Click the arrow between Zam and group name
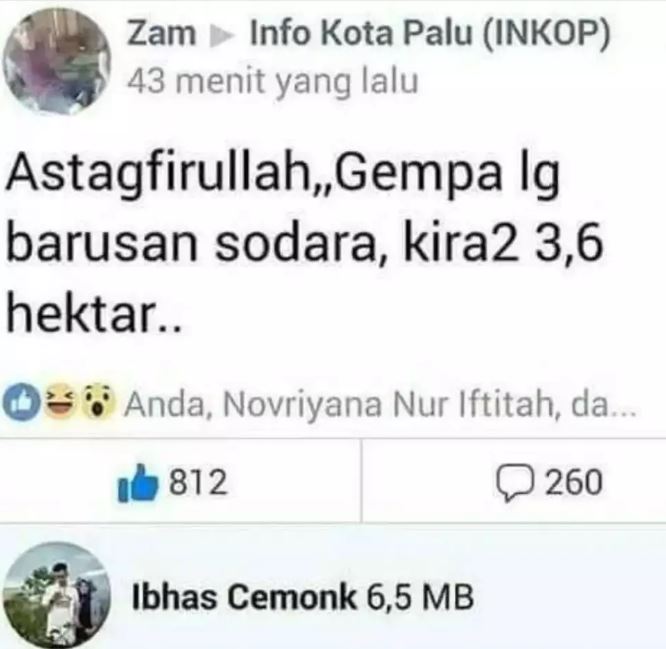The height and width of the screenshot is (649, 666). coord(222,37)
